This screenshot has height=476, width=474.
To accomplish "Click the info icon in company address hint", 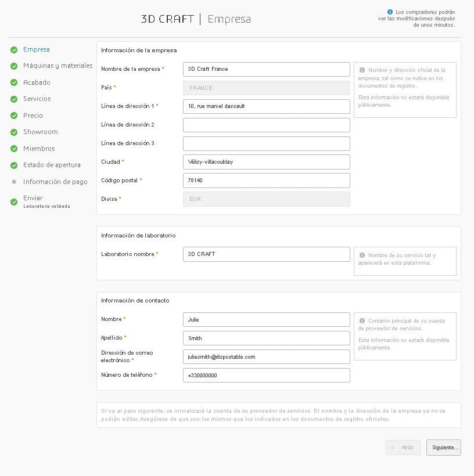I will (362, 70).
